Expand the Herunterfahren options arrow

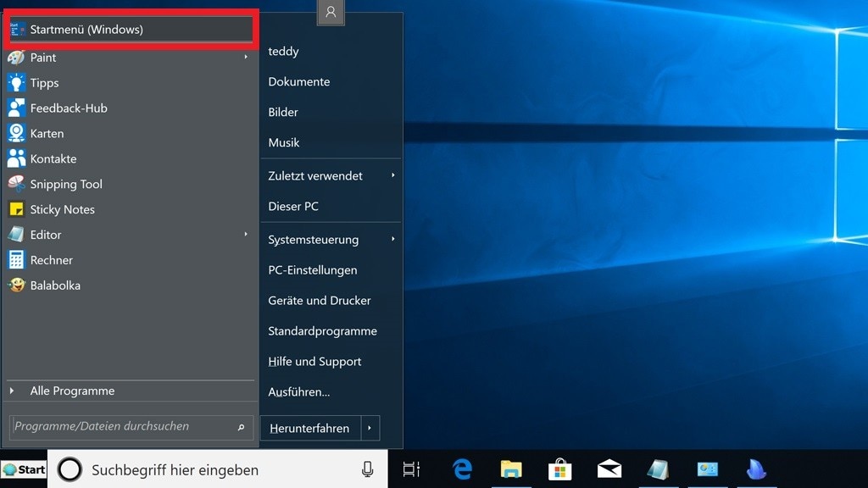coord(370,428)
